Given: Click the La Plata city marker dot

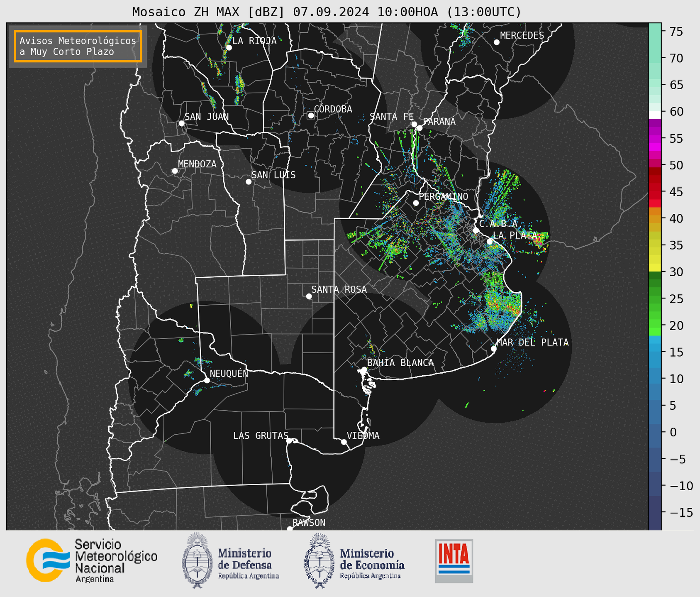Looking at the screenshot, I should tap(490, 242).
